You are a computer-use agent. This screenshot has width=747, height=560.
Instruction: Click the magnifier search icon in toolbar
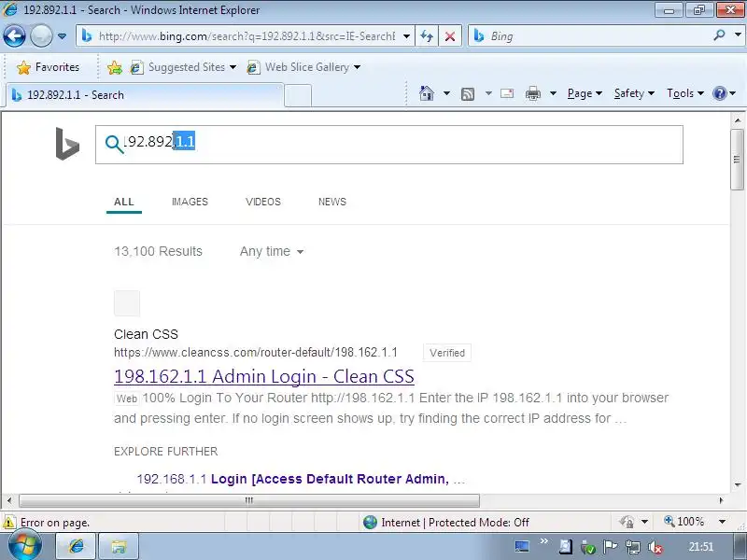[x=719, y=35]
